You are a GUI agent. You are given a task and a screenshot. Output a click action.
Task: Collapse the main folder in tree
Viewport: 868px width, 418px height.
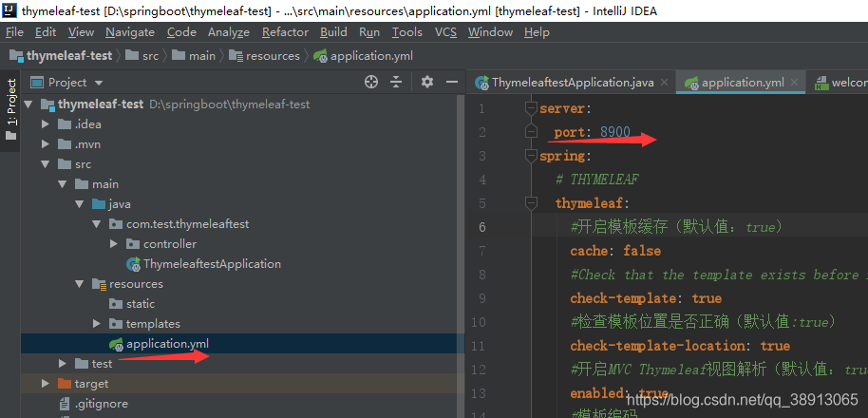(x=63, y=183)
